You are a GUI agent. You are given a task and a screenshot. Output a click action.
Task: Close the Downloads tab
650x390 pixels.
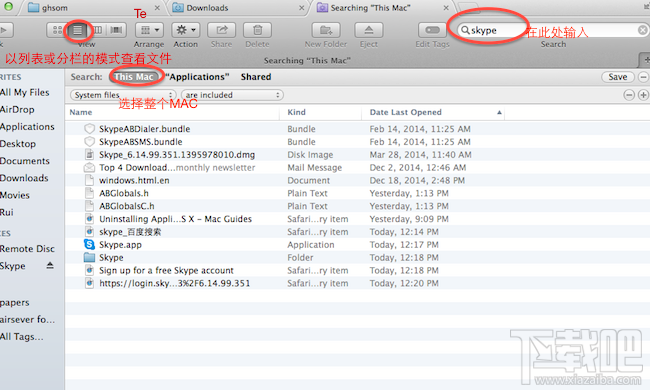click(301, 8)
